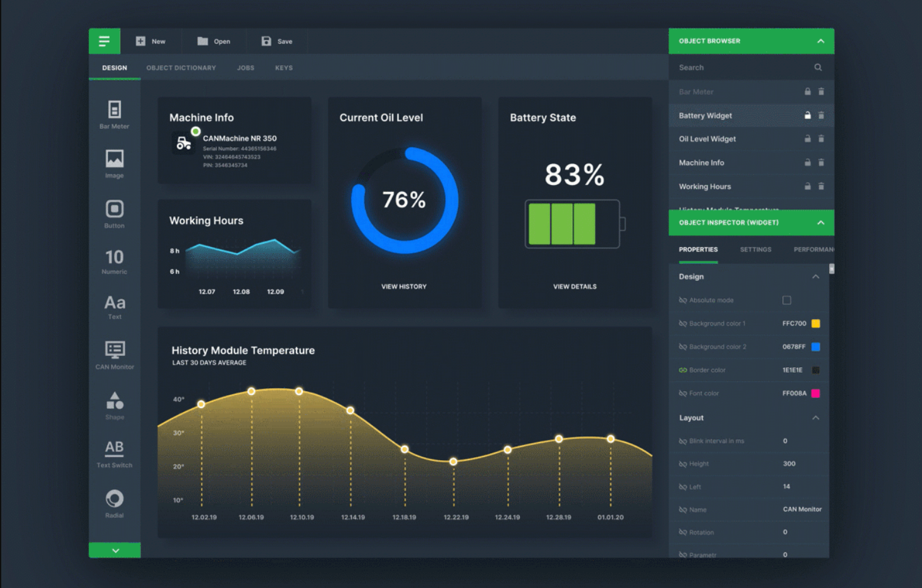Collapse the Layout properties section
922x588 pixels.
click(815, 417)
